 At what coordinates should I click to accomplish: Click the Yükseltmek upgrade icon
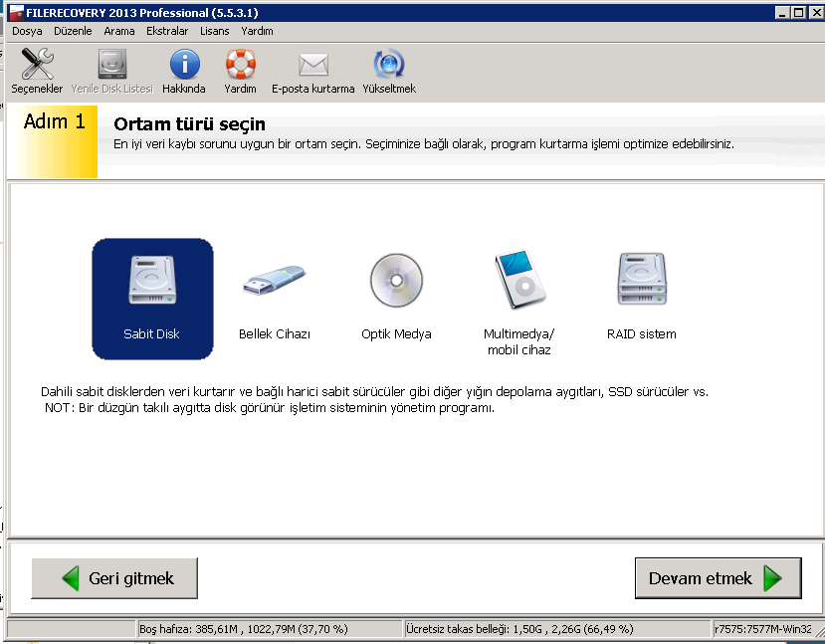389,64
